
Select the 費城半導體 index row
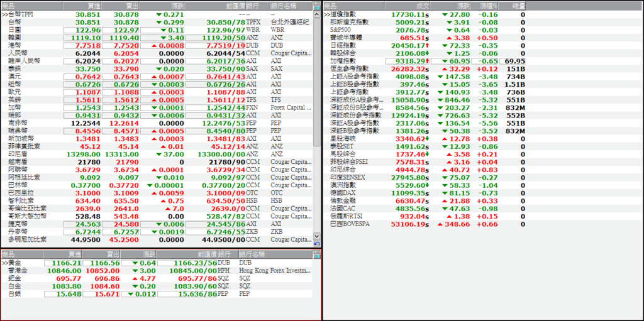(425, 38)
